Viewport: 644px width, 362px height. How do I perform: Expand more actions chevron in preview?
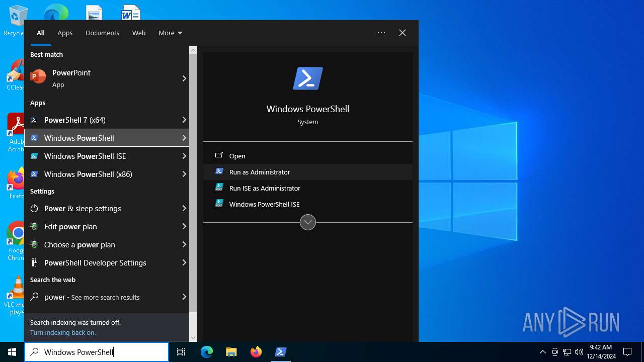coord(308,222)
